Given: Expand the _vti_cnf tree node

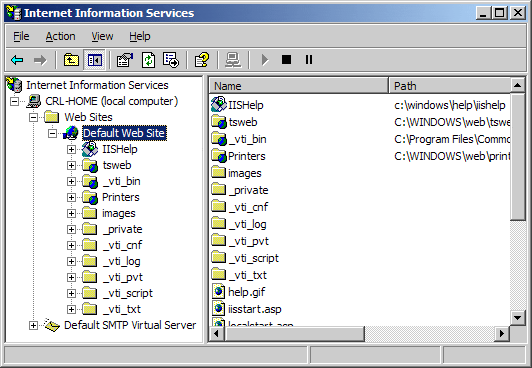Looking at the screenshot, I should coord(71,245).
